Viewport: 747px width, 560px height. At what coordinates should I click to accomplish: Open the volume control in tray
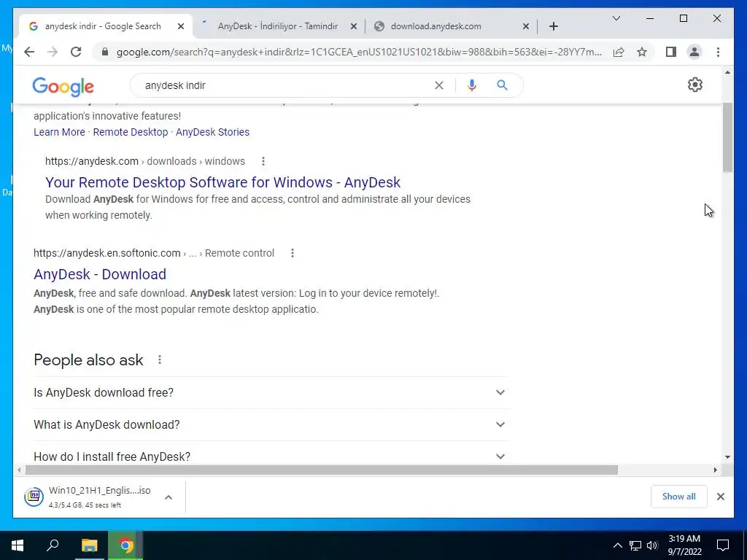[x=651, y=545]
